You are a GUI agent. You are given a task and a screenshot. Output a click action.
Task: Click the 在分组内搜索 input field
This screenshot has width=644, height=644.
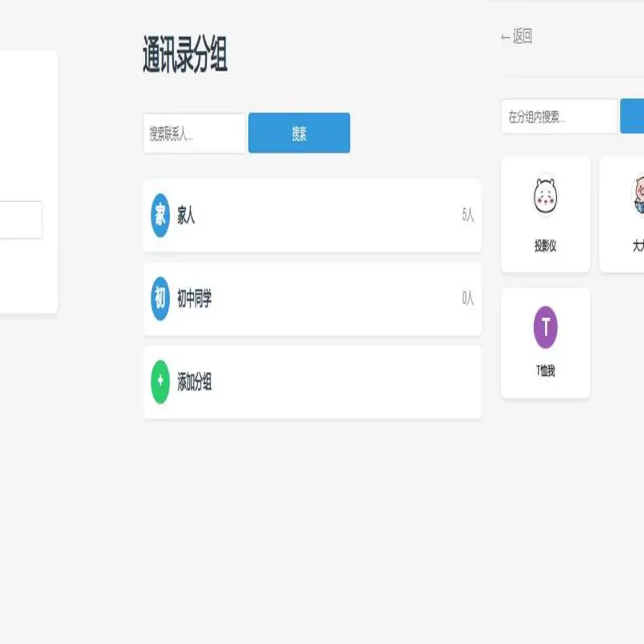pyautogui.click(x=559, y=117)
